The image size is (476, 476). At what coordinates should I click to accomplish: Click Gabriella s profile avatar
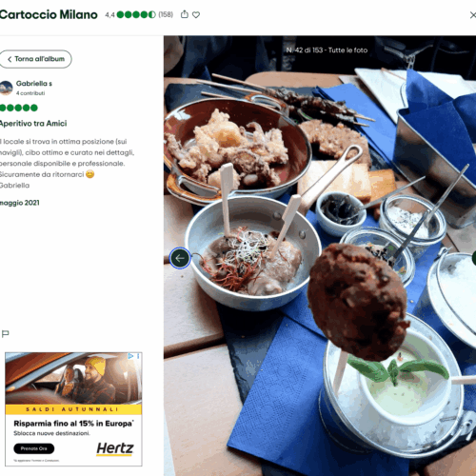6,88
